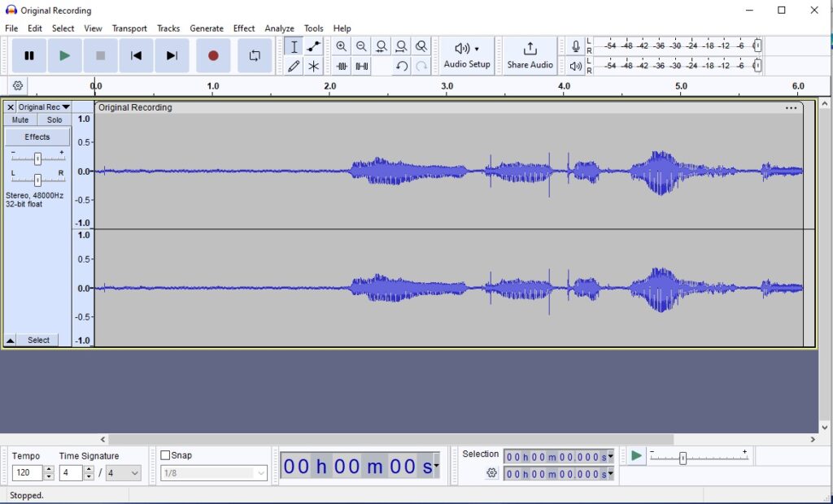Open the Original Rec track name dropdown
Image resolution: width=833 pixels, height=504 pixels.
tap(66, 107)
